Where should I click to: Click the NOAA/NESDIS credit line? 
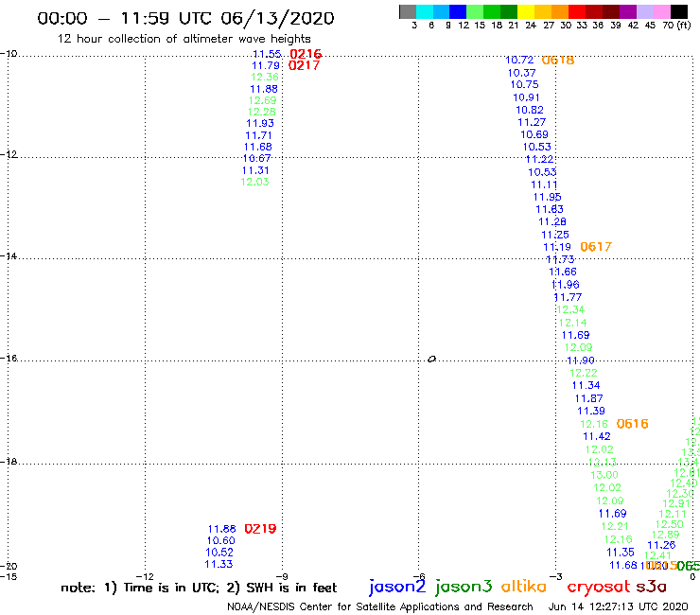click(x=380, y=607)
